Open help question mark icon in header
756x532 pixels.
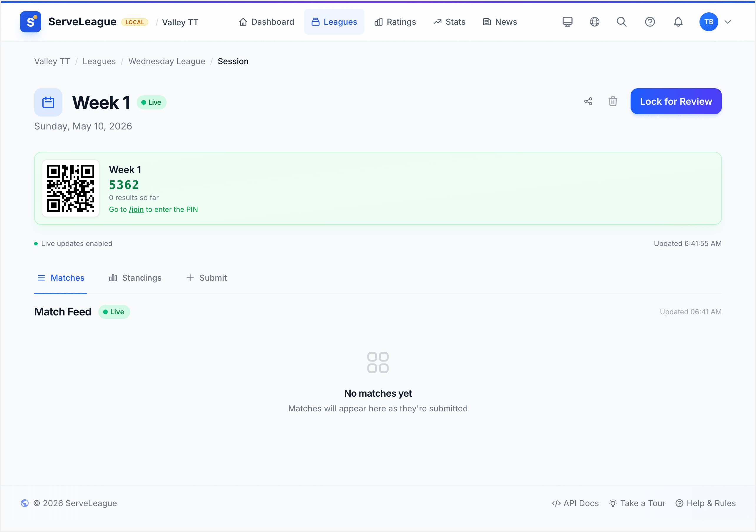650,22
